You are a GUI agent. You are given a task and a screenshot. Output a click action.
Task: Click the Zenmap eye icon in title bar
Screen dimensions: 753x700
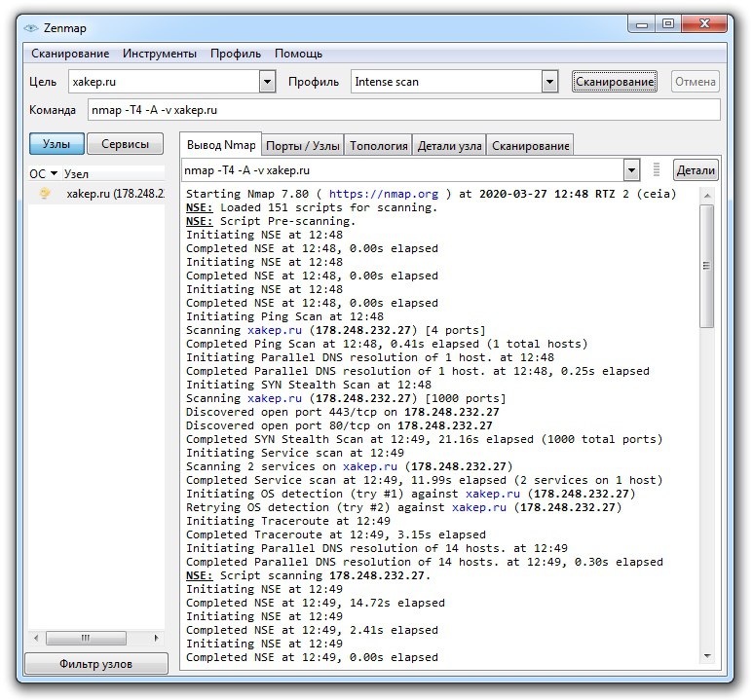(31, 28)
